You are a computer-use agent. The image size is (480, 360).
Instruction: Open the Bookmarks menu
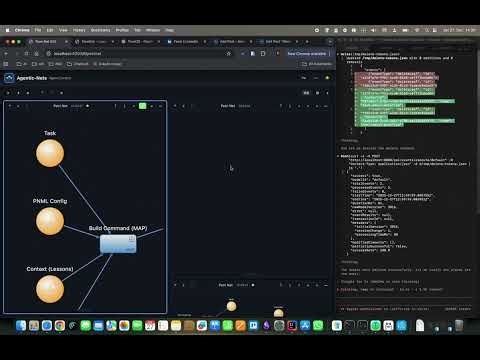[x=100, y=30]
